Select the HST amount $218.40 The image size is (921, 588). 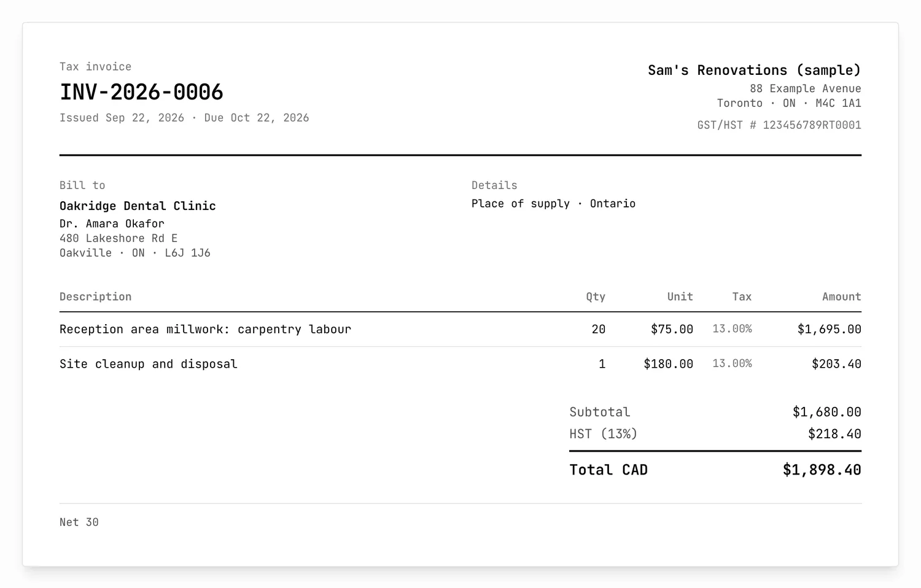click(x=834, y=435)
